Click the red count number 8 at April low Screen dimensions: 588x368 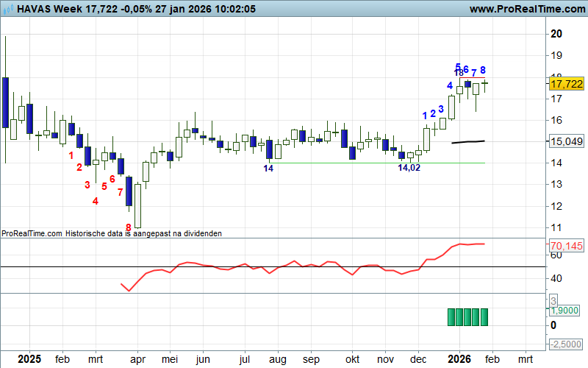[128, 228]
